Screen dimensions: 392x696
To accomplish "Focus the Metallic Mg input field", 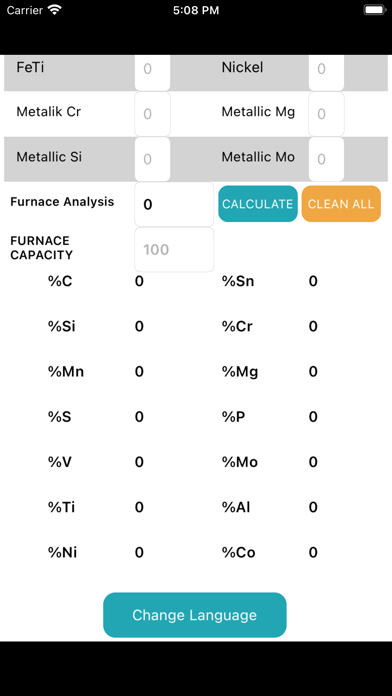I will click(x=326, y=114).
